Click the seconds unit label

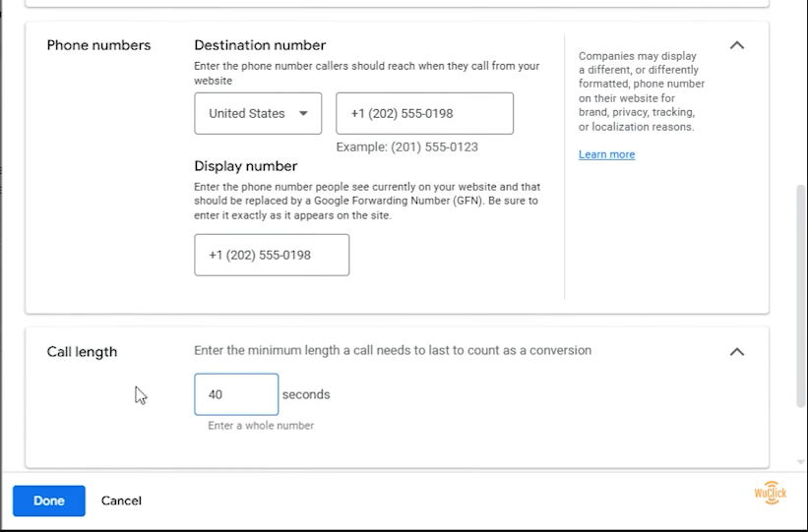coord(306,394)
